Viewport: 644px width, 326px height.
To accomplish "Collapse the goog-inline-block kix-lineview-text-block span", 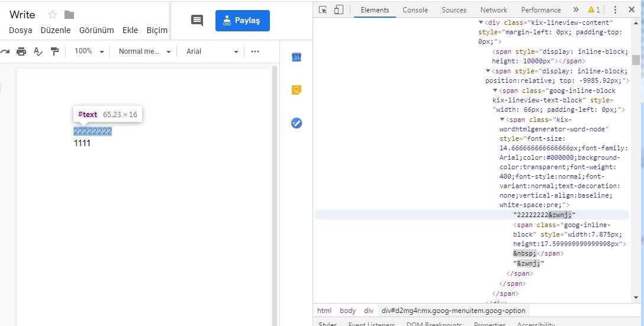I will [495, 91].
